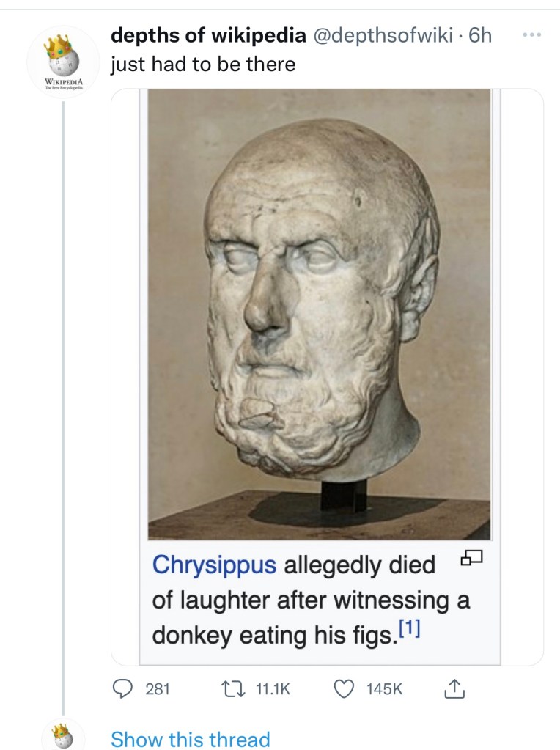The image size is (560, 750).
Task: Click the enlarge image icon beside caption
Action: (471, 557)
